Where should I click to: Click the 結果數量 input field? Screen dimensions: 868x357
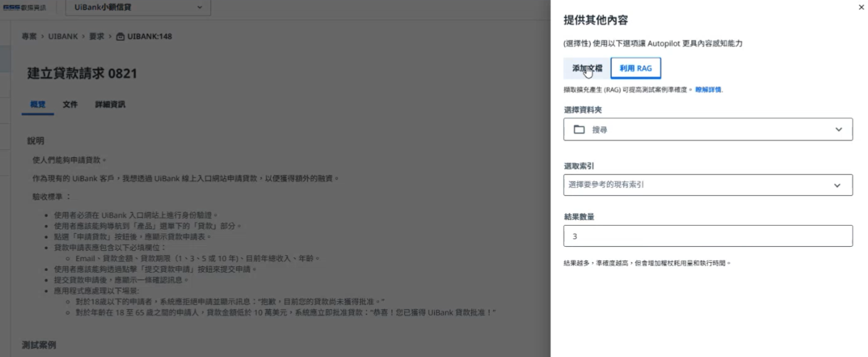708,236
